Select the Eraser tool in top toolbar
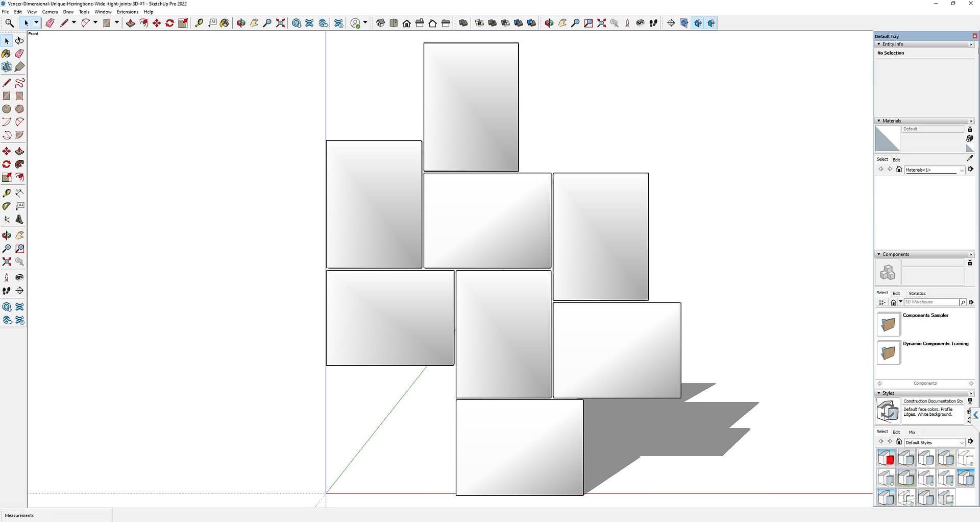This screenshot has height=522, width=980. click(x=50, y=23)
